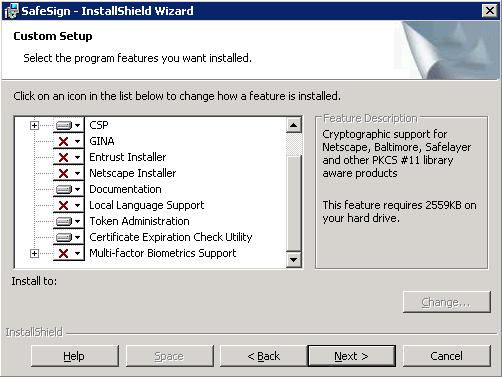Image resolution: width=502 pixels, height=377 pixels.
Task: Open the dropdown arrow for Token Administration
Action: (x=77, y=222)
